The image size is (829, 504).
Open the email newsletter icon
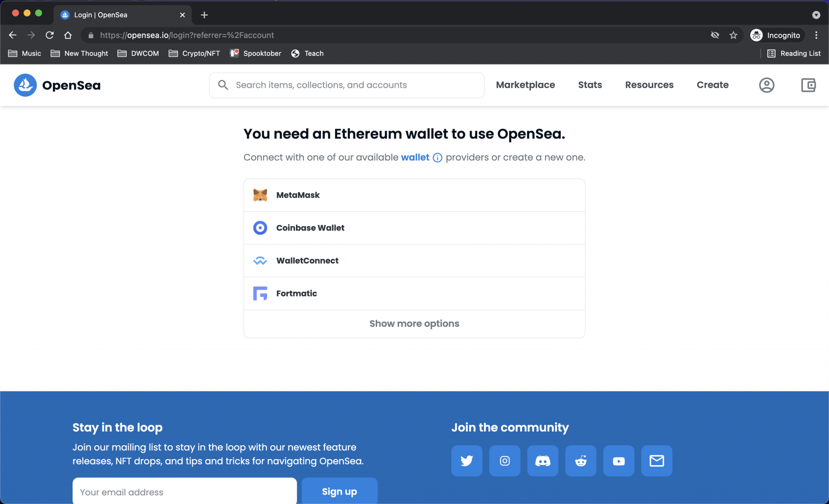click(657, 461)
